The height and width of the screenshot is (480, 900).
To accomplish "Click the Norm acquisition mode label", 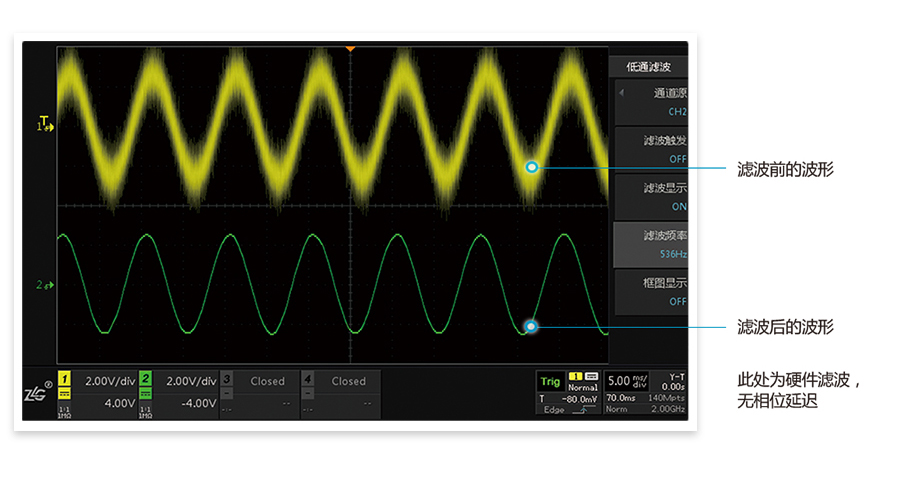I will [x=616, y=409].
